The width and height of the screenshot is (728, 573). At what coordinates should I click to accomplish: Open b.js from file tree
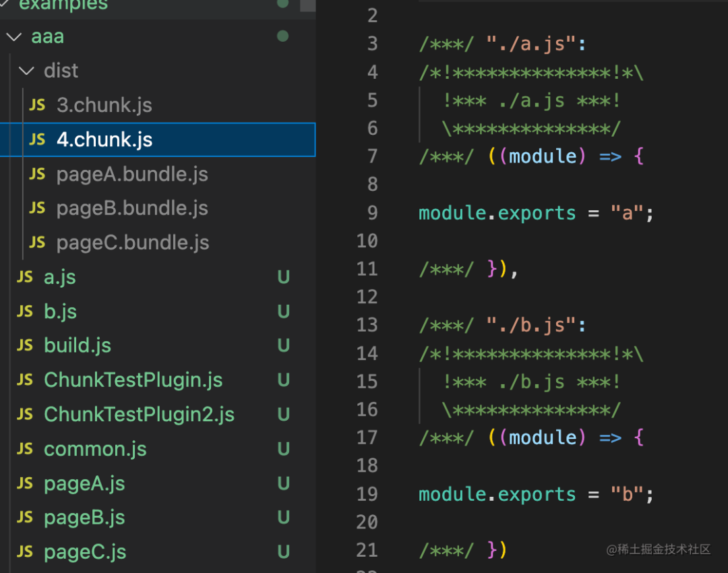60,311
